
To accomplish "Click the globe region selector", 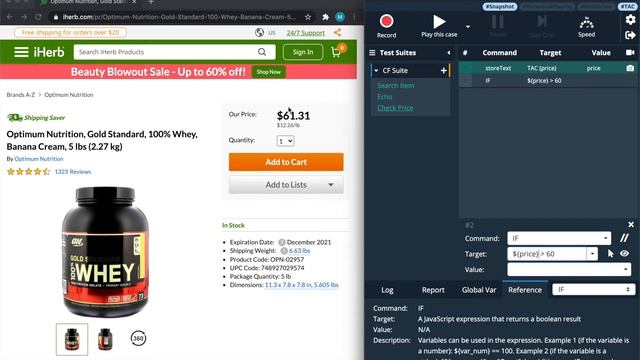I will click(259, 33).
